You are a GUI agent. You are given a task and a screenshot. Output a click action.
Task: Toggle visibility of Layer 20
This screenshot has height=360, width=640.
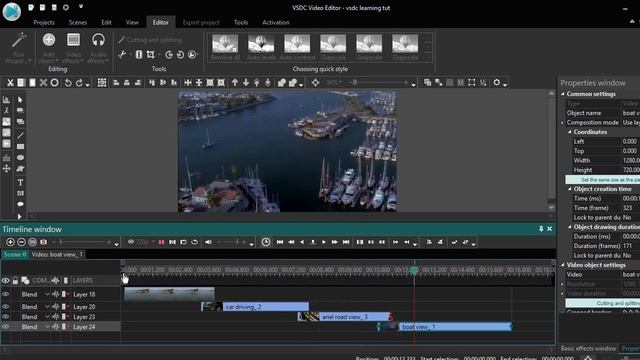pos(5,307)
